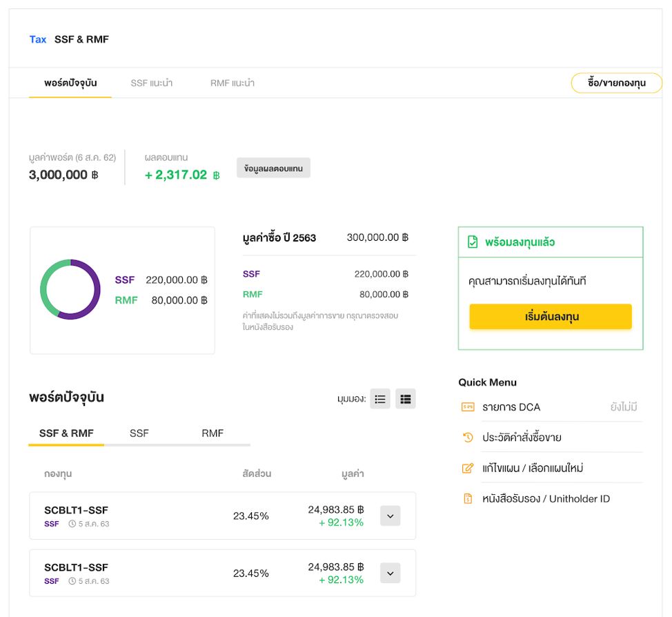Open the SSF แนะนำ tab
The image size is (672, 617).
tap(151, 83)
